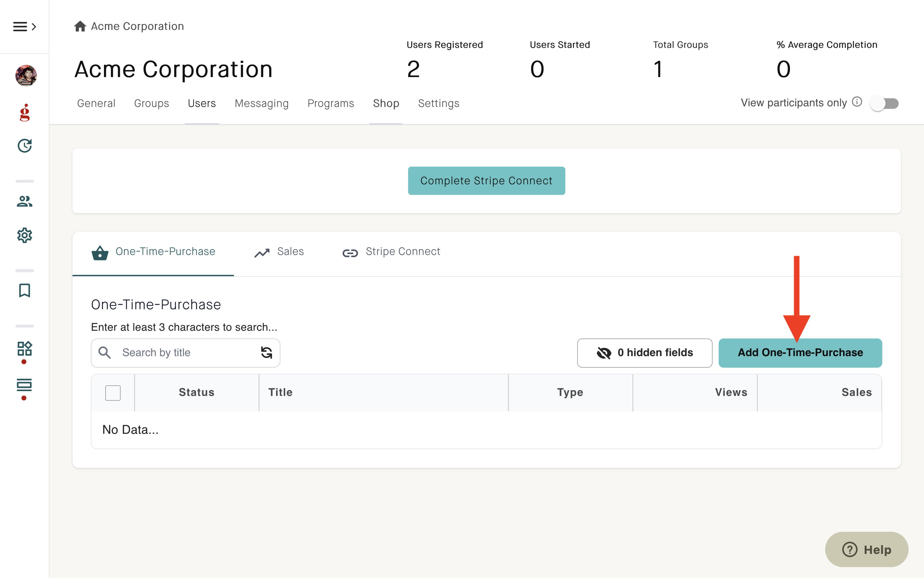Viewport: 924px width, 578px height.
Task: Switch to the General tab
Action: (x=96, y=103)
